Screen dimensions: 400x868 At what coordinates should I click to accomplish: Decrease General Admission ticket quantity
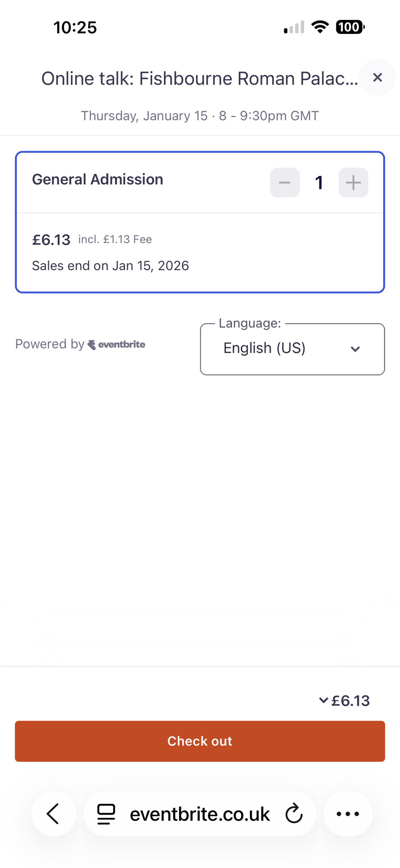pos(285,183)
